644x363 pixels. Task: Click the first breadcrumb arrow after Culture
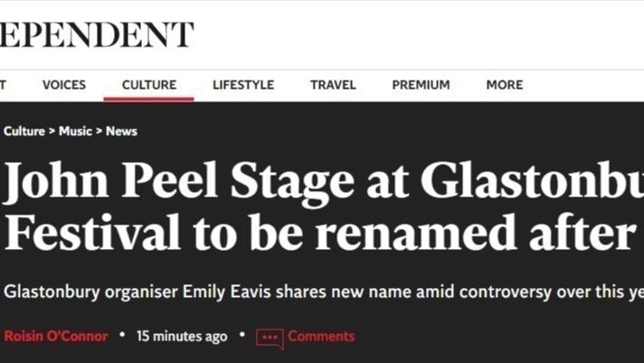pos(52,131)
